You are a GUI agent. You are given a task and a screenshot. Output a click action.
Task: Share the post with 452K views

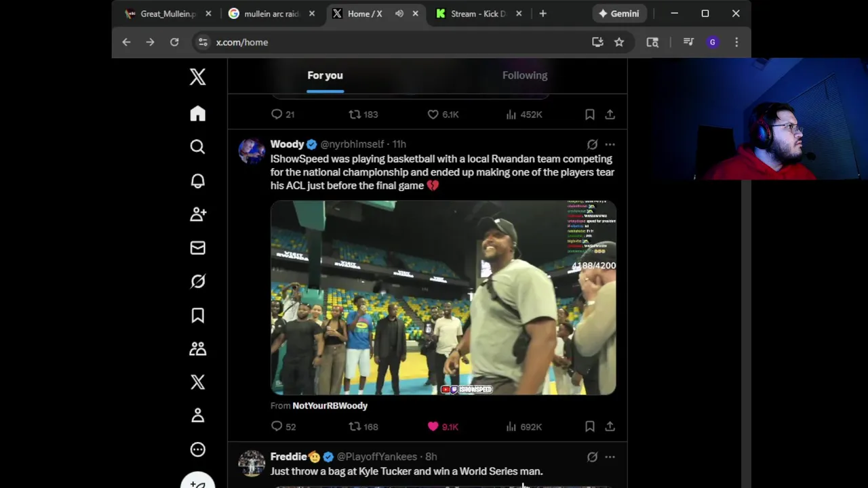click(610, 115)
